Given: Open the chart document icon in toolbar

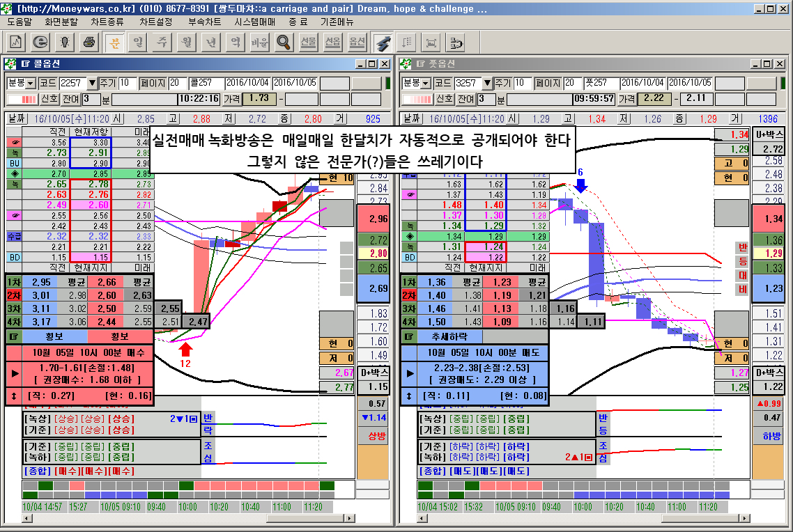Looking at the screenshot, I should pos(16,42).
